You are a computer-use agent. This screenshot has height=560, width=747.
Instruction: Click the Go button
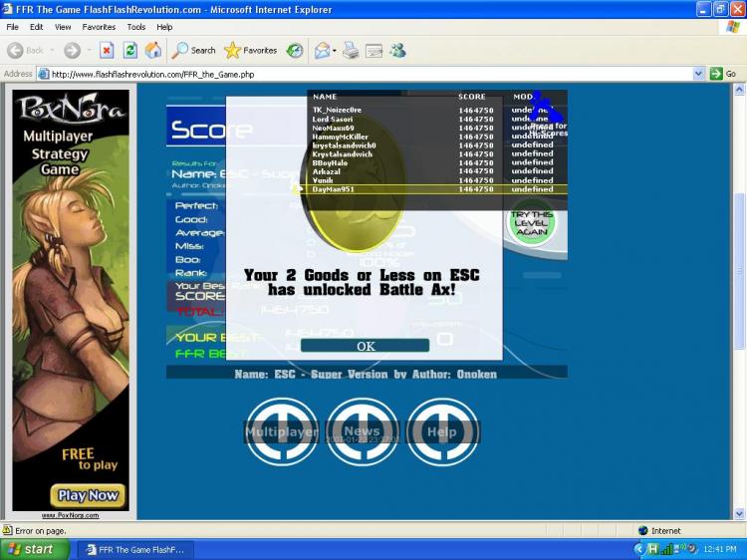click(x=723, y=74)
